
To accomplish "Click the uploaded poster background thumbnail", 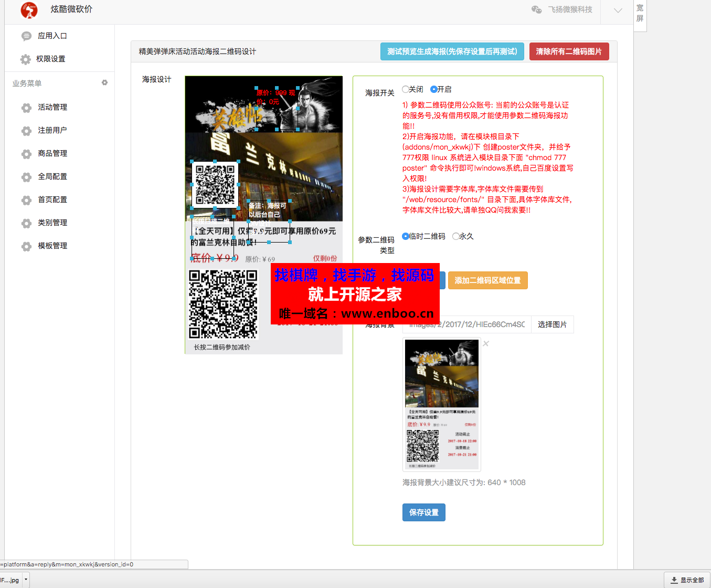I will tap(442, 404).
